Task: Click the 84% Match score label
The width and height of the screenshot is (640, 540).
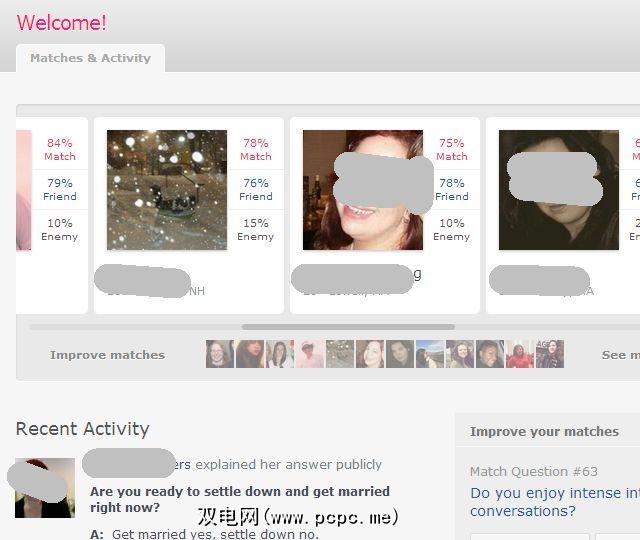Action: coord(60,149)
